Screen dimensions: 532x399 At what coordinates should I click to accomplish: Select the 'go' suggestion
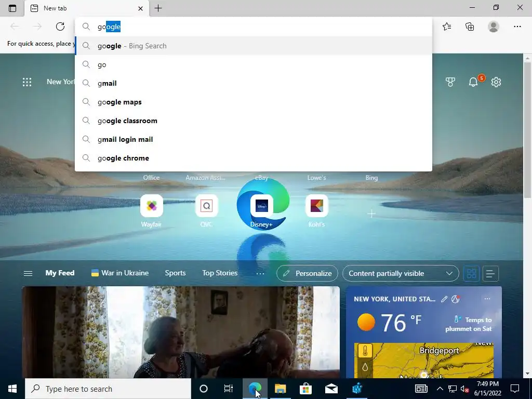click(x=254, y=64)
